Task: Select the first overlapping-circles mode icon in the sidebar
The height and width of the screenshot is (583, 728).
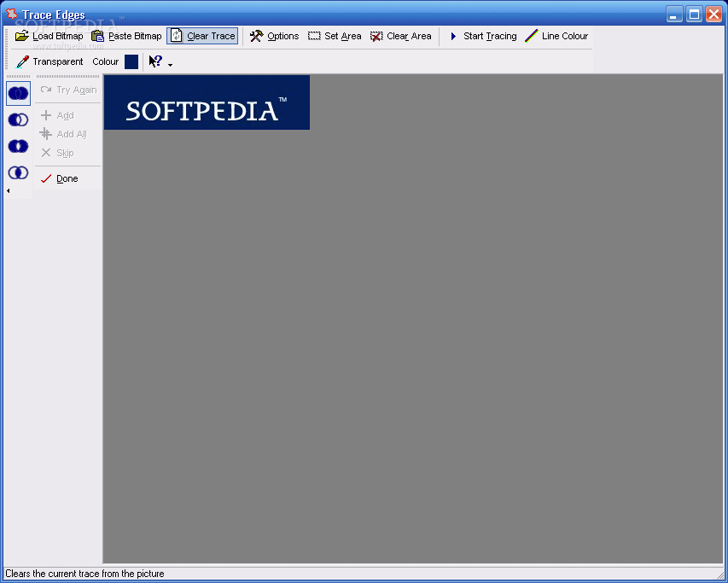Action: pyautogui.click(x=19, y=93)
